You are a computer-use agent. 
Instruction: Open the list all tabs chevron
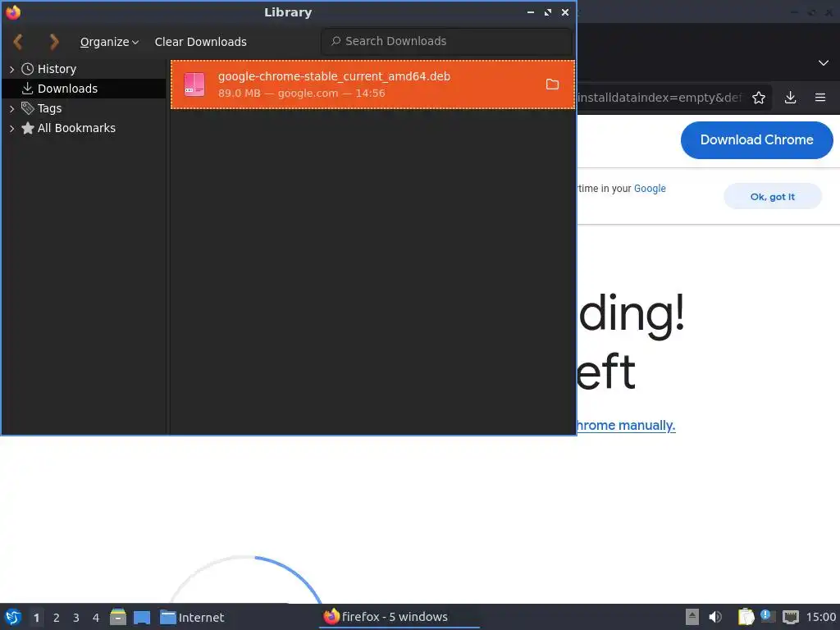point(824,62)
